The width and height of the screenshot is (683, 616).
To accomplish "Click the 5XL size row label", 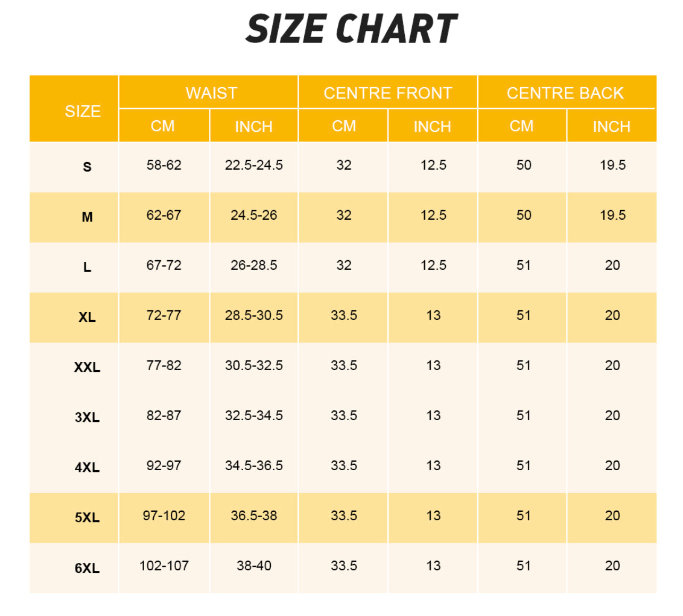I will [87, 518].
